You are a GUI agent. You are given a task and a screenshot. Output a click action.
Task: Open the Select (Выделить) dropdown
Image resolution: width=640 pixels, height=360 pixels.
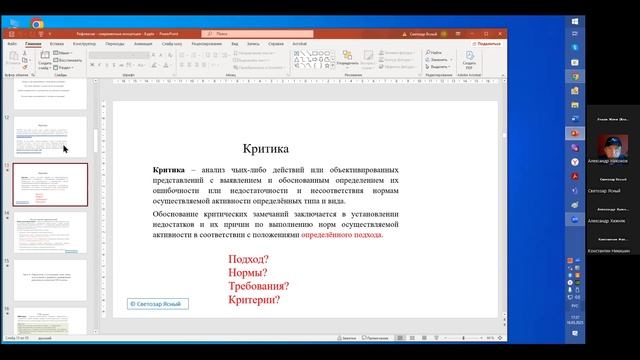click(438, 67)
